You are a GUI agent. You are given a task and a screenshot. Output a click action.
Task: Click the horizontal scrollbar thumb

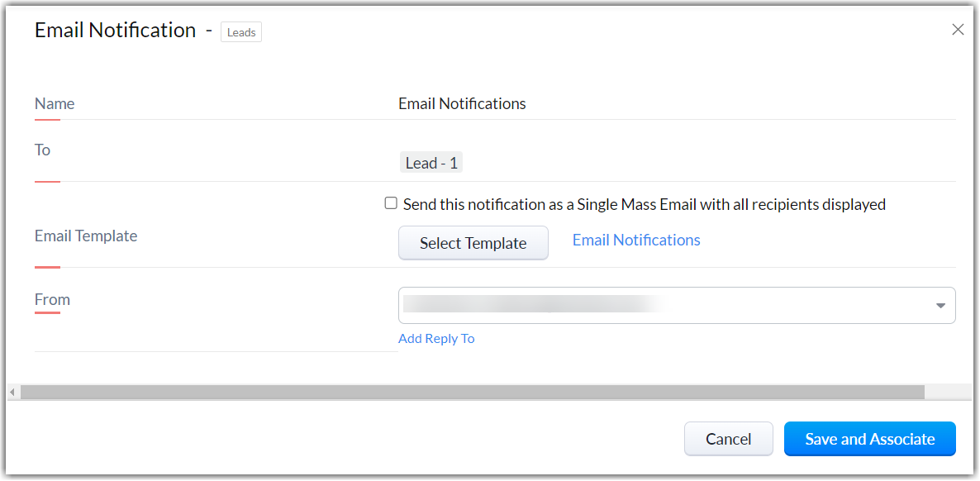[x=471, y=392]
